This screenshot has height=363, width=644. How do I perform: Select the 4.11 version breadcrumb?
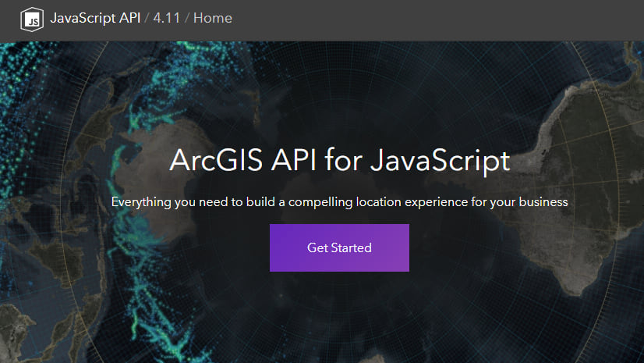click(x=166, y=18)
